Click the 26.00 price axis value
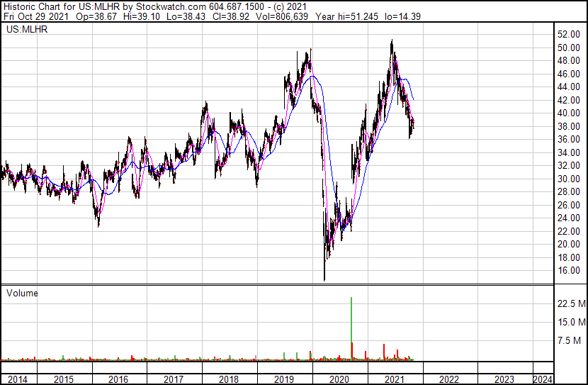Screen dimensions: 588x385 tap(569, 205)
